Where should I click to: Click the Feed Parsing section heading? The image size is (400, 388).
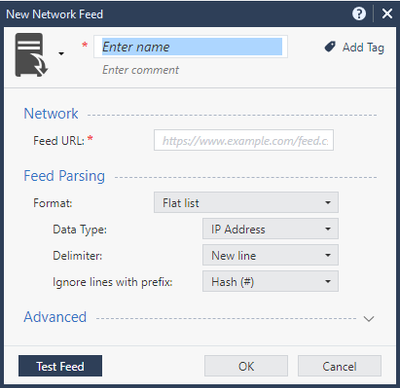pyautogui.click(x=64, y=176)
